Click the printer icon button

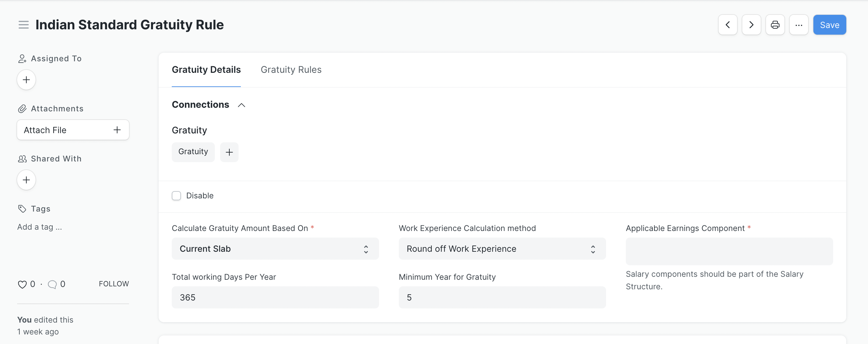[775, 25]
